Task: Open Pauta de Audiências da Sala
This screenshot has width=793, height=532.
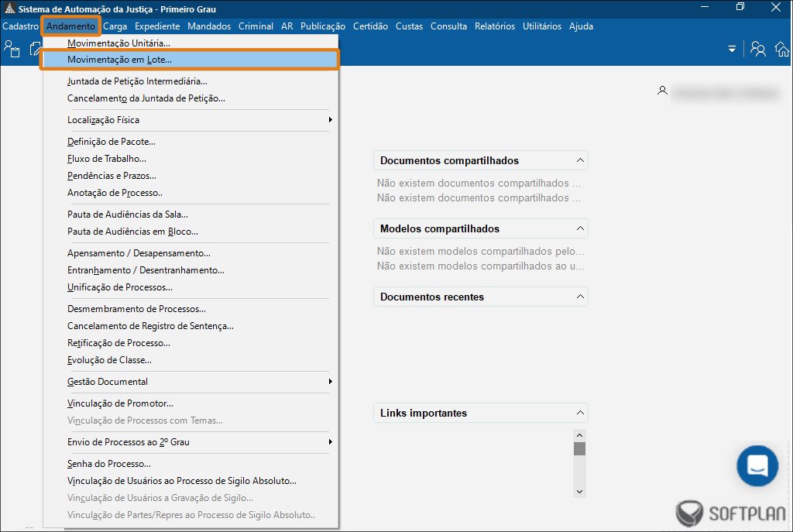Action: click(191, 215)
